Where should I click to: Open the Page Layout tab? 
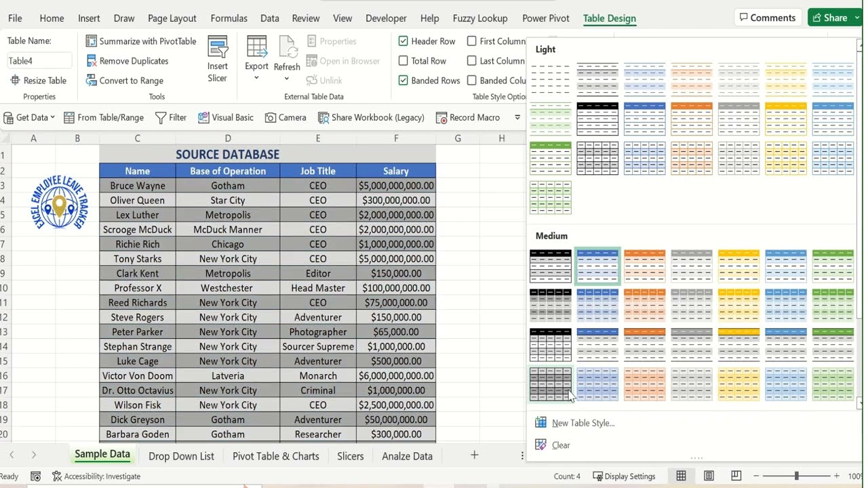[x=172, y=18]
